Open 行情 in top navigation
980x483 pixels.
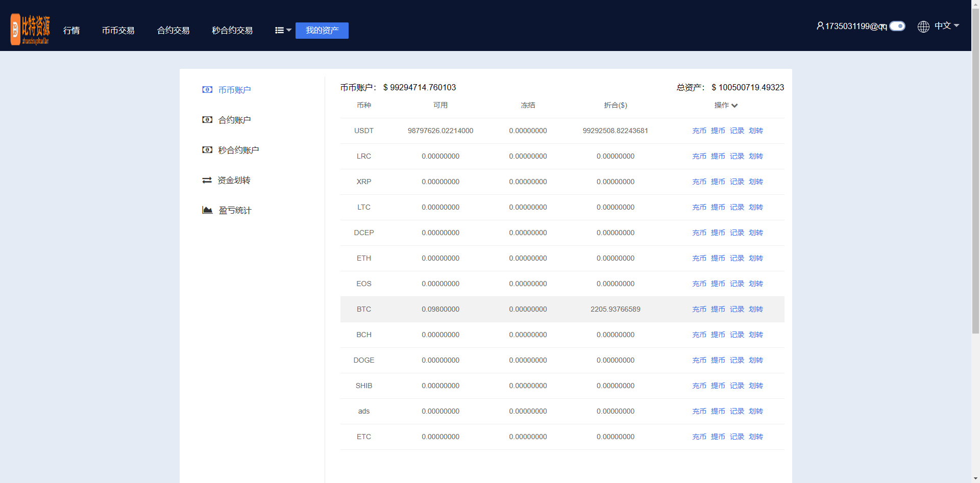click(71, 31)
